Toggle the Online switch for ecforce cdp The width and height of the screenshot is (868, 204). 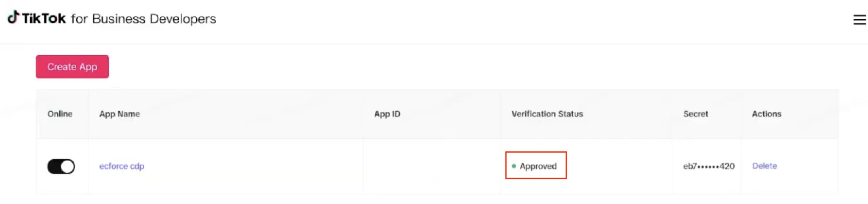[x=61, y=166]
